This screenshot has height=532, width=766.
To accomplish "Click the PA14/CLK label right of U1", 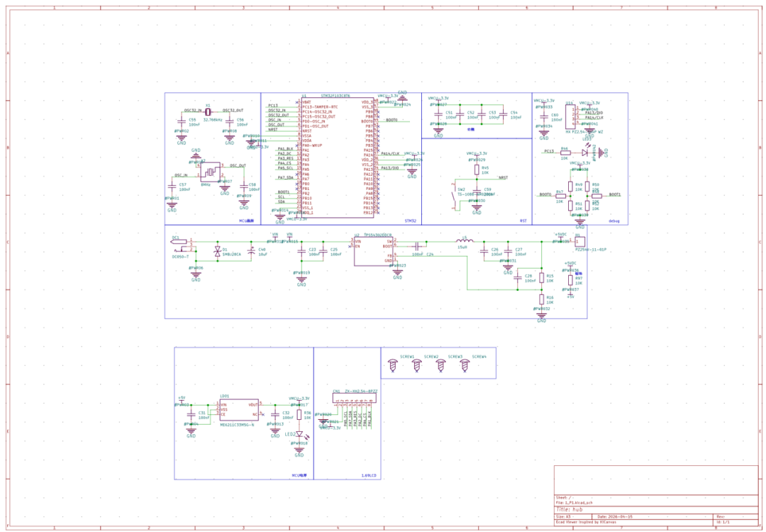I will click(390, 153).
